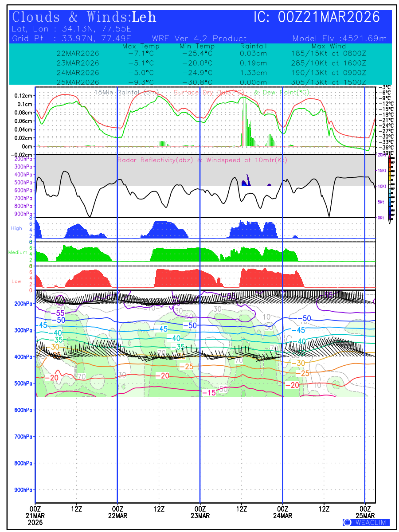Select the Rainfall column header
The width and height of the screenshot is (399, 532).
tap(253, 47)
